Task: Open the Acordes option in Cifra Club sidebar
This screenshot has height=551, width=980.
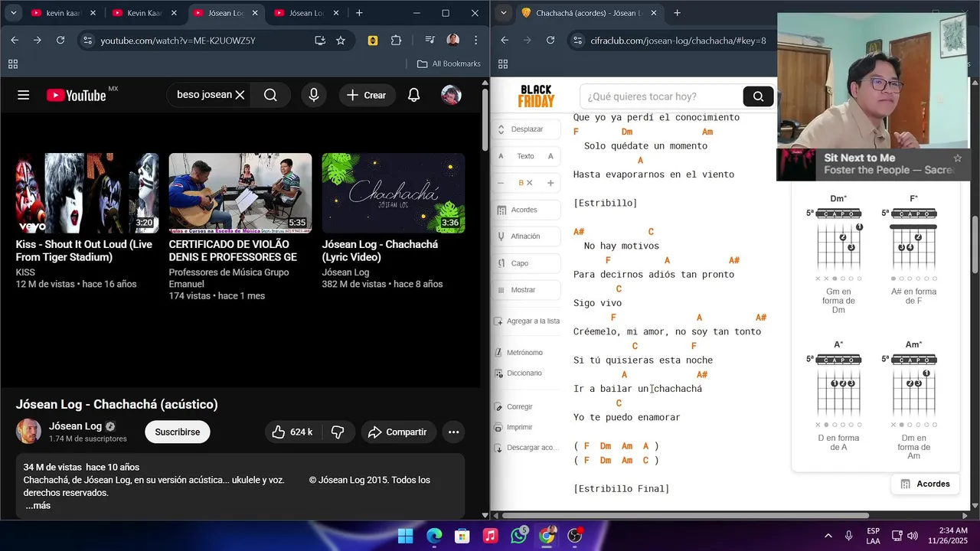Action: click(x=524, y=210)
